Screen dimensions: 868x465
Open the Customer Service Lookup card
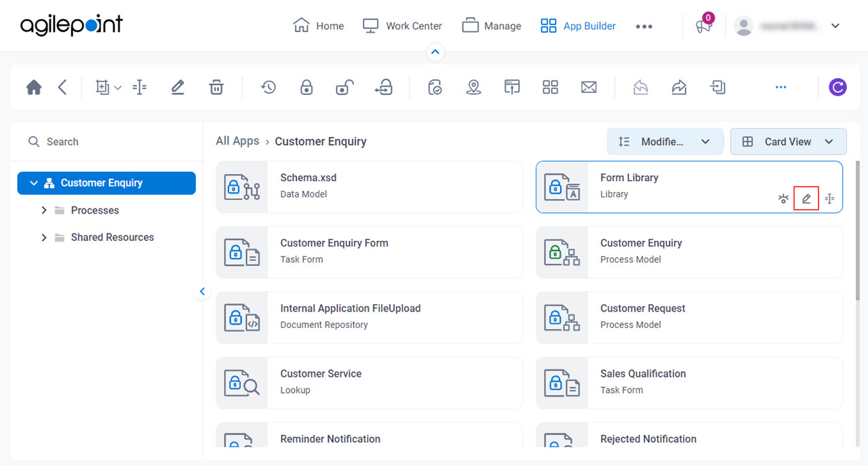coord(369,383)
